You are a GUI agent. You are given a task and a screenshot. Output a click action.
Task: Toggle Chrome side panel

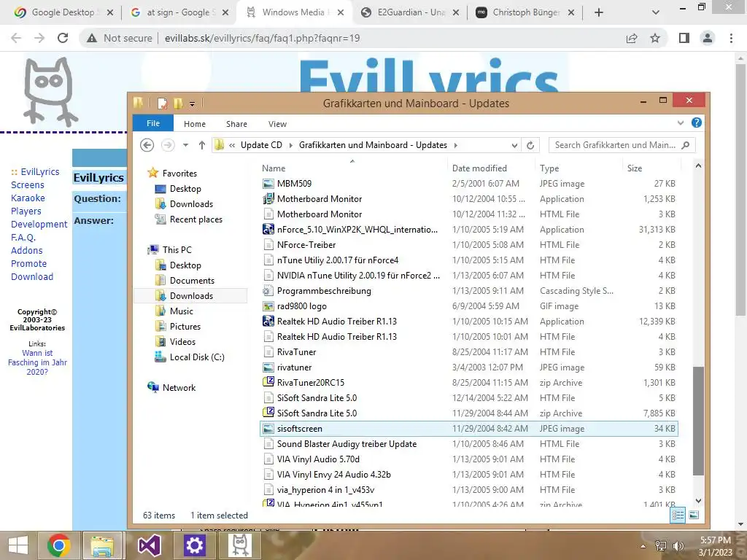[x=684, y=38]
